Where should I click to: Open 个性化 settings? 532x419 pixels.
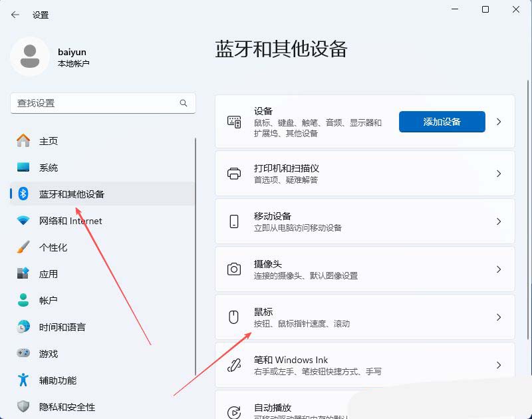point(102,247)
